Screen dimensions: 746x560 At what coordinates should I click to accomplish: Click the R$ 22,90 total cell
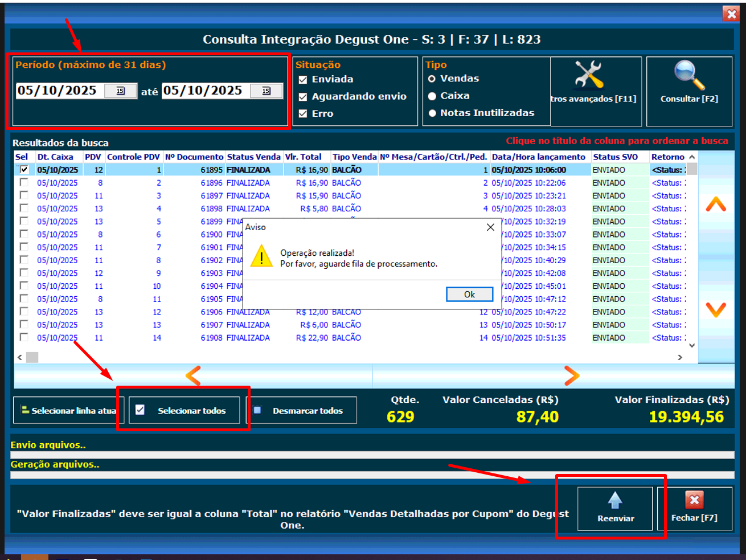[x=312, y=338]
